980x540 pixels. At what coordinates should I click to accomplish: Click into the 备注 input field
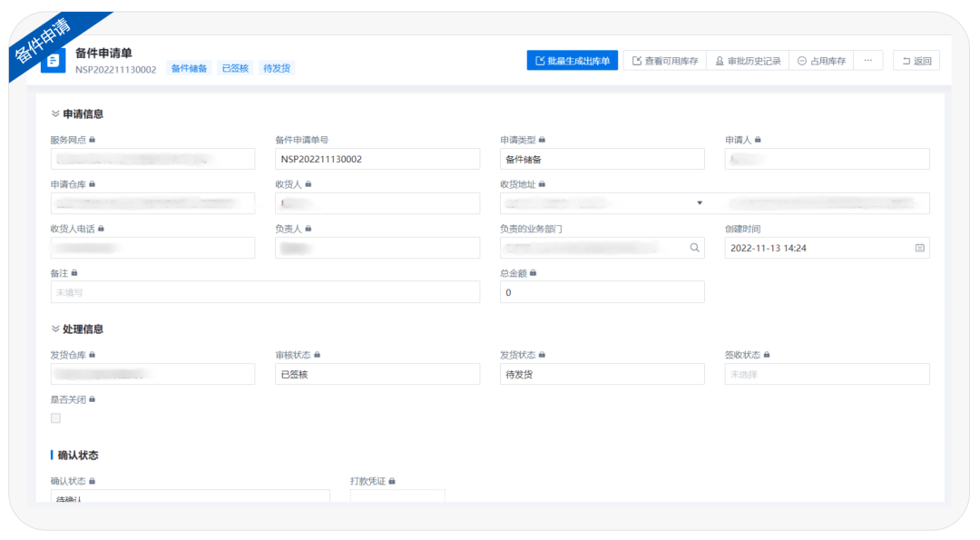265,292
